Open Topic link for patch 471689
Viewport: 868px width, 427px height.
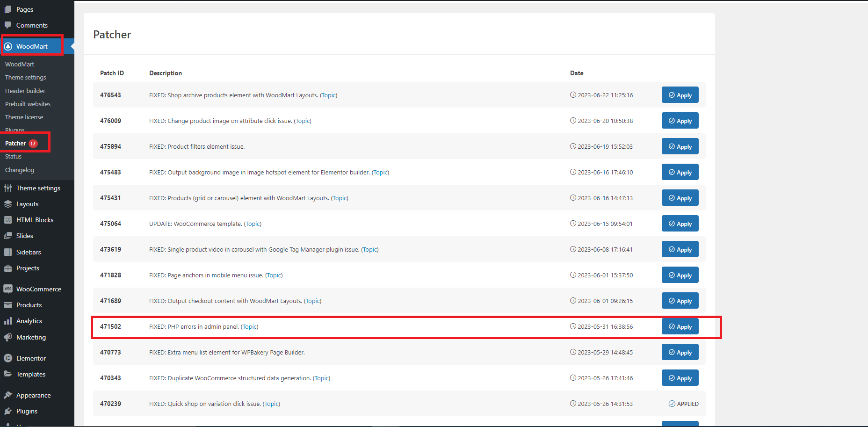313,301
